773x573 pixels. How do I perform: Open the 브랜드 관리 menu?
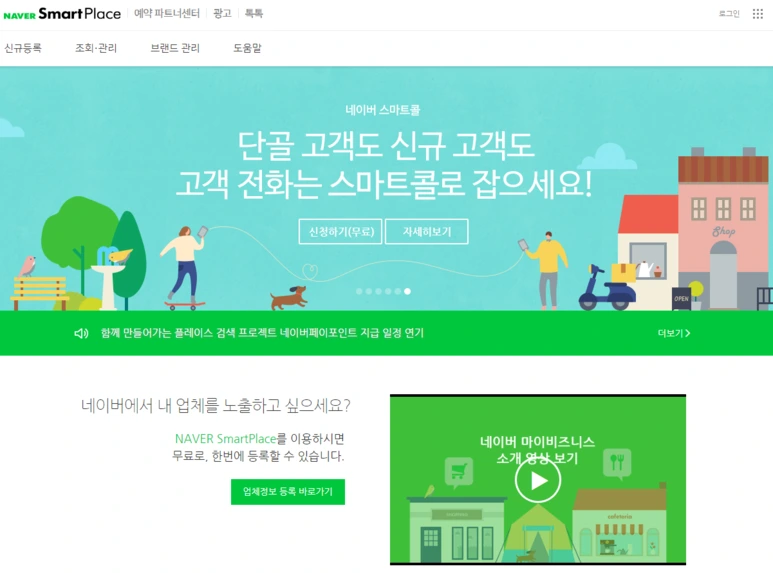175,48
